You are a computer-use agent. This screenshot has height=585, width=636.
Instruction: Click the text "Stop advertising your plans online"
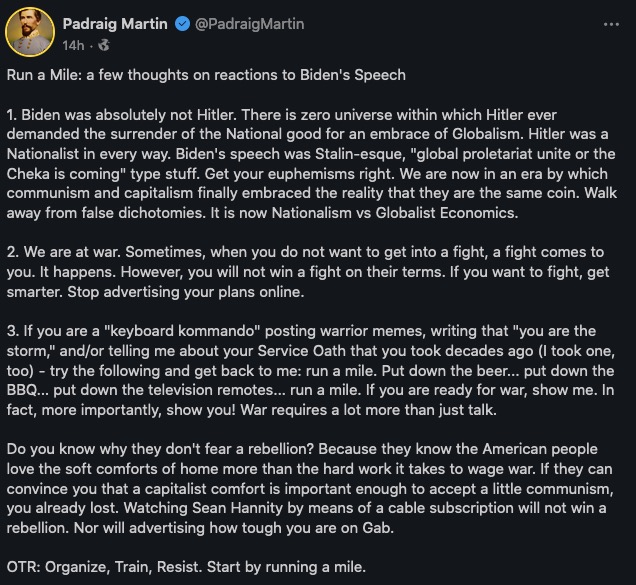[x=186, y=292]
